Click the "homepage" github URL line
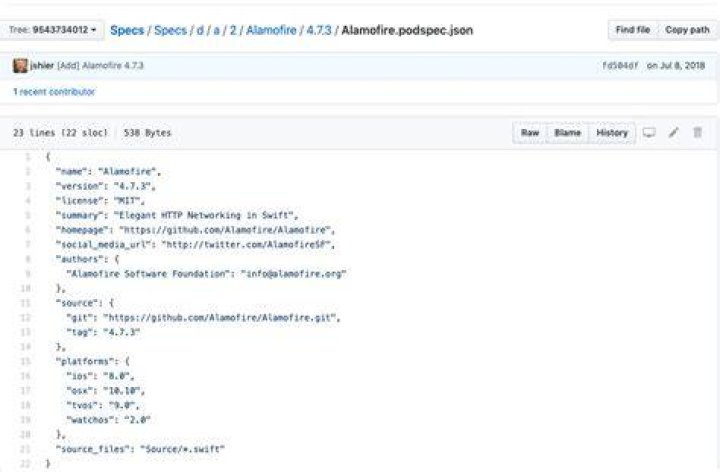This screenshot has height=472, width=720. click(196, 230)
